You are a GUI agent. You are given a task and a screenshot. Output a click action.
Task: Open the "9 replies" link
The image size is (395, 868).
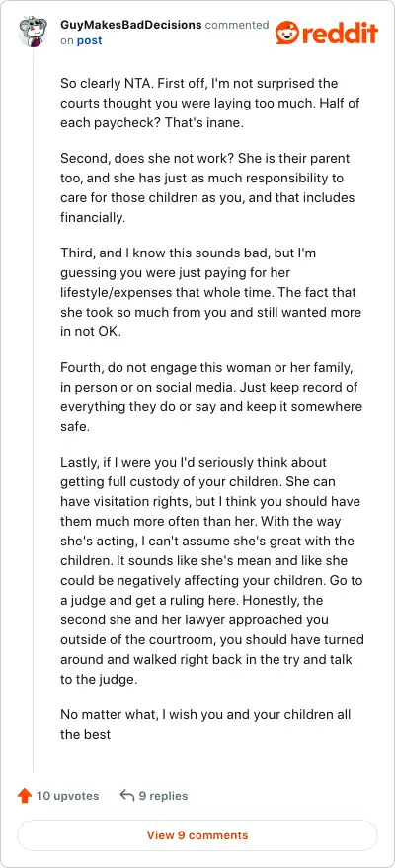pos(163,796)
